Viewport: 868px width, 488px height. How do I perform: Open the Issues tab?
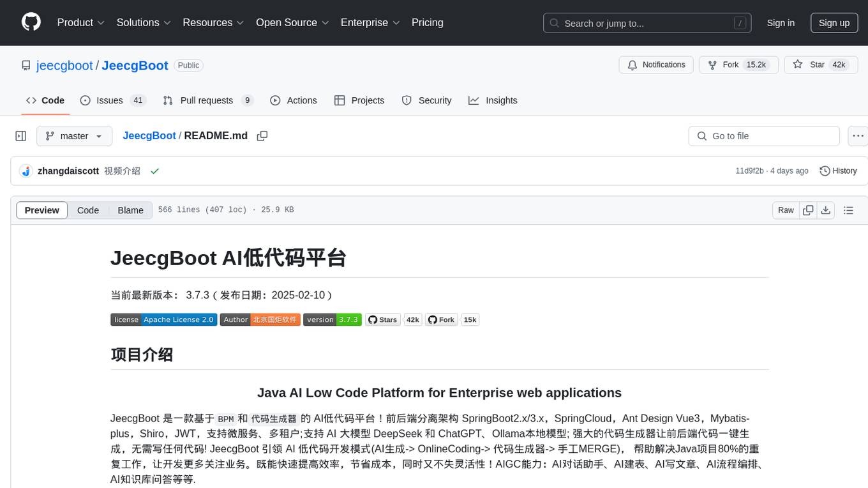coord(113,100)
